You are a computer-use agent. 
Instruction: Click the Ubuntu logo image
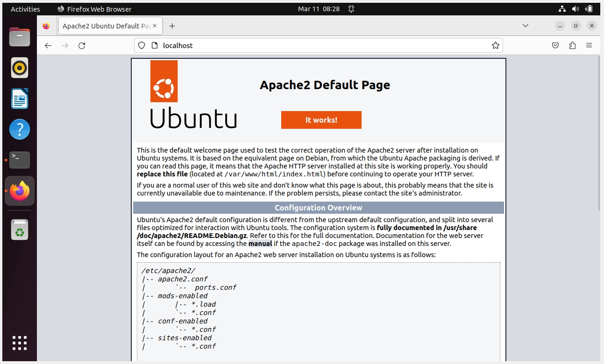[193, 95]
